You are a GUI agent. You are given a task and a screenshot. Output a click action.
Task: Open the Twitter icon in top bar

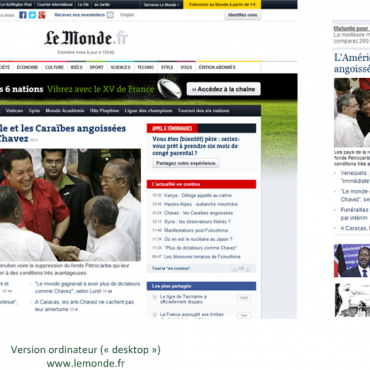(32, 15)
